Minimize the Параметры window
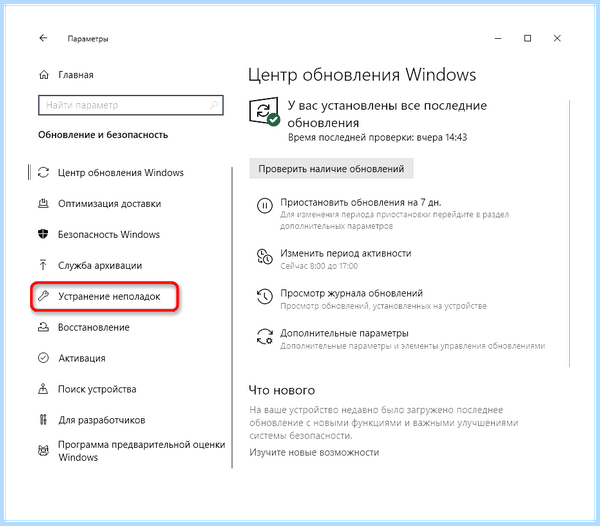The width and height of the screenshot is (600, 526). (498, 38)
